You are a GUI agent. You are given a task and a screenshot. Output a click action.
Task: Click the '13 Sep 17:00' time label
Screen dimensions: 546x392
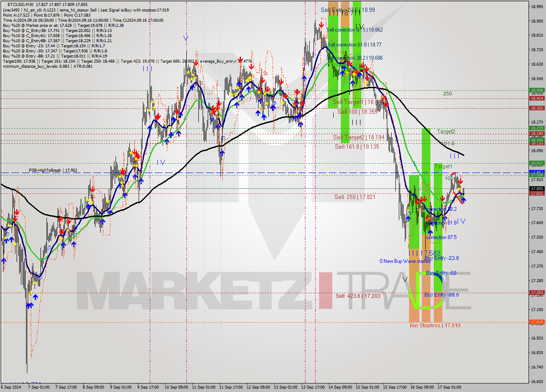(312, 387)
